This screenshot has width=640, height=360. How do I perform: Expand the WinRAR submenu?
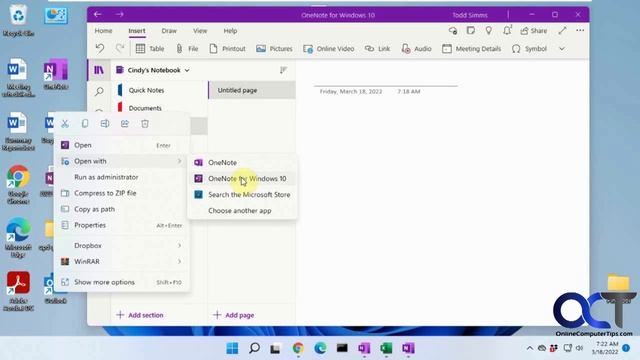[122, 262]
